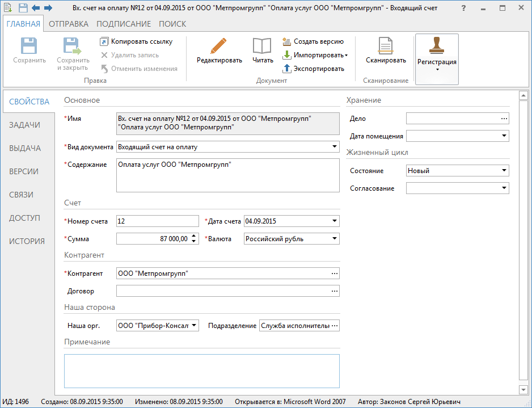
Task: Expand the Наша орг. dropdown
Action: tap(194, 325)
